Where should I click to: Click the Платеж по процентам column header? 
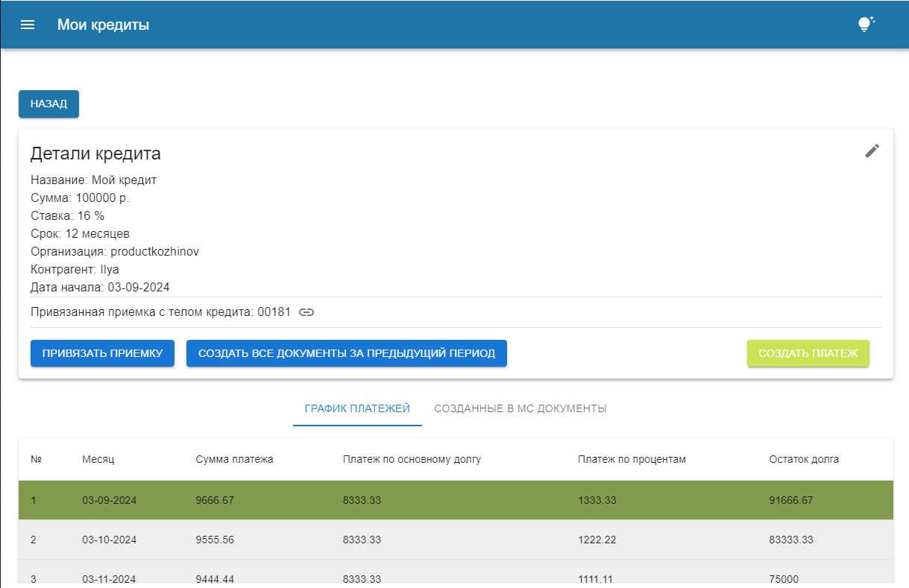(631, 459)
